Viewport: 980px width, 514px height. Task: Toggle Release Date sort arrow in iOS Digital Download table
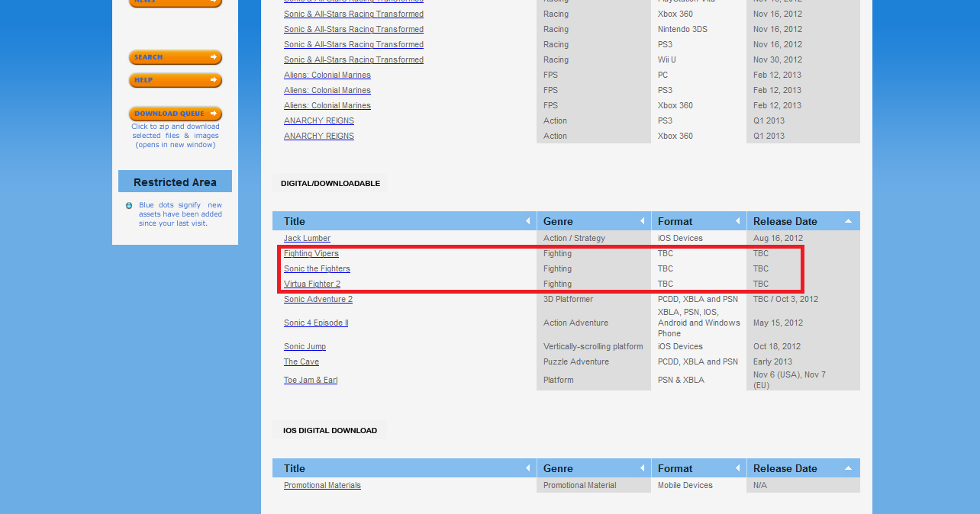(x=849, y=468)
